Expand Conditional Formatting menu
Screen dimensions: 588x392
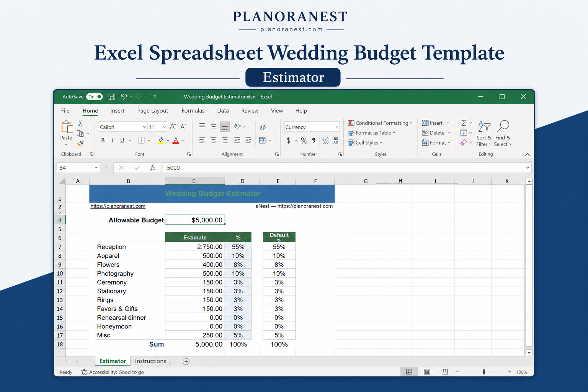[x=380, y=123]
